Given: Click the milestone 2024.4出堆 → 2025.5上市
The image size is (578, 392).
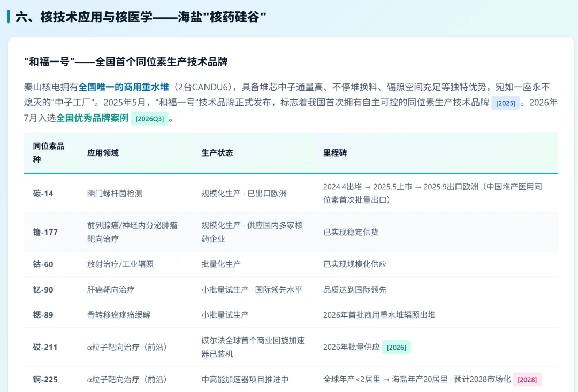Looking at the screenshot, I should [x=368, y=187].
